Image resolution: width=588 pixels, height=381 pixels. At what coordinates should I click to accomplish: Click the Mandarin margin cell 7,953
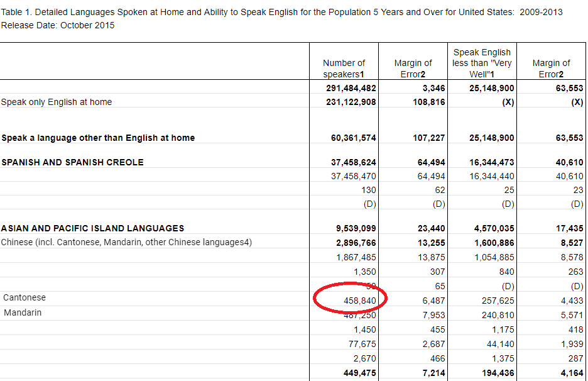[433, 315]
